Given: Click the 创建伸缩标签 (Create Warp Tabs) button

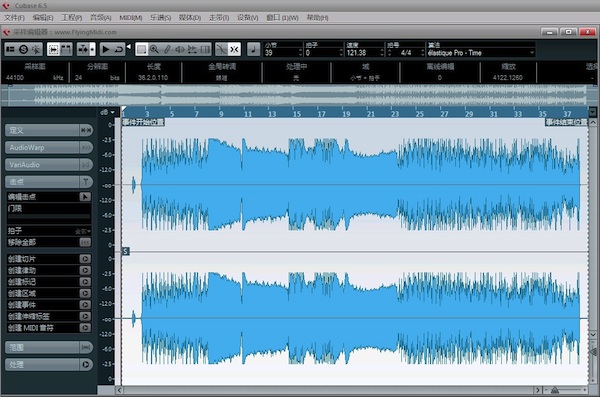Looking at the screenshot, I should [85, 316].
